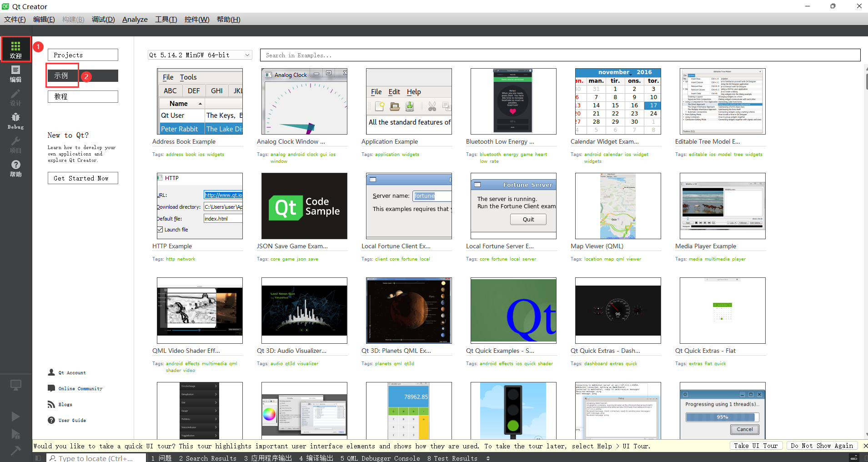Open the 工具(T) menu
The width and height of the screenshot is (868, 462).
click(x=166, y=20)
